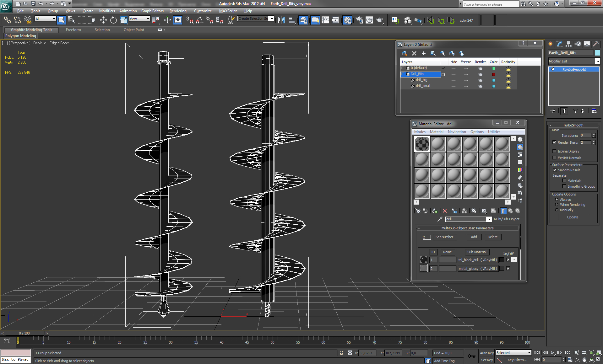Toggle Smooth Result checkbox
The image size is (603, 364).
[555, 170]
